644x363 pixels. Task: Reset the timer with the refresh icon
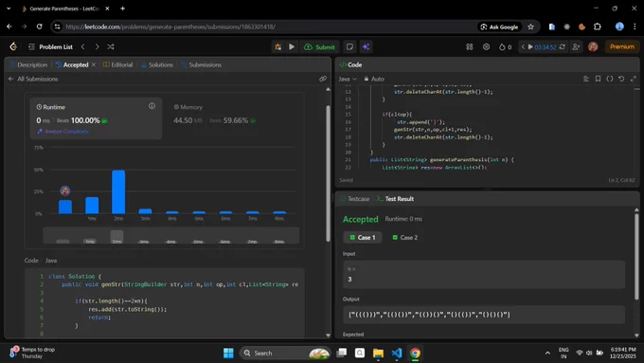tap(563, 46)
